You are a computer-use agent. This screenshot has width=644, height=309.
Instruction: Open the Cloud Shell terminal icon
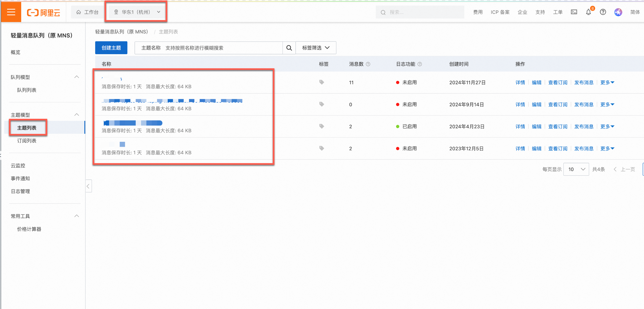pos(574,12)
